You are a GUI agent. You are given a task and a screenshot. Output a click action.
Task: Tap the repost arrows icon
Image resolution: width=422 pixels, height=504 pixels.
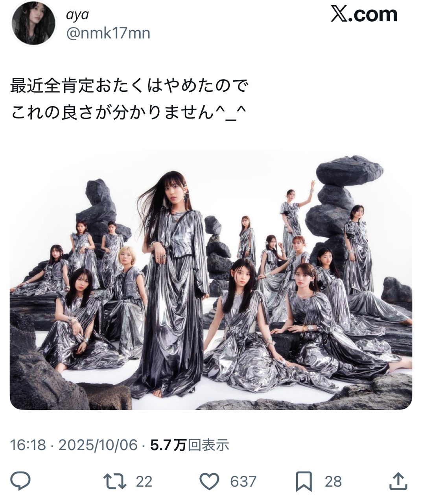[114, 481]
